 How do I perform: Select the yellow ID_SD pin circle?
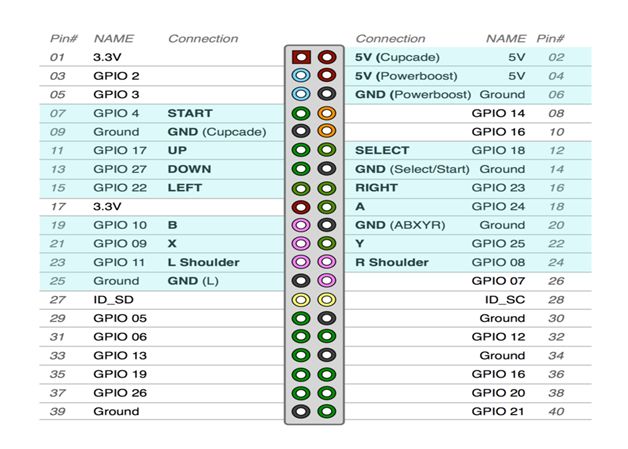click(300, 299)
